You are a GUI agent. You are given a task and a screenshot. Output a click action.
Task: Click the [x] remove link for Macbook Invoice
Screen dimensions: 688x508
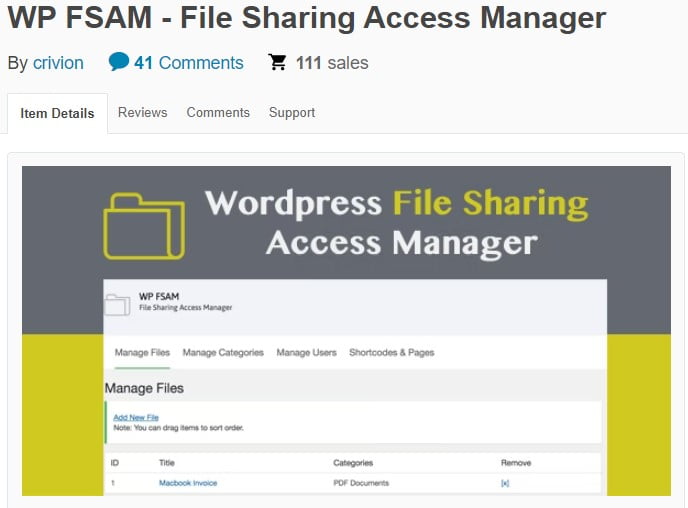[505, 483]
